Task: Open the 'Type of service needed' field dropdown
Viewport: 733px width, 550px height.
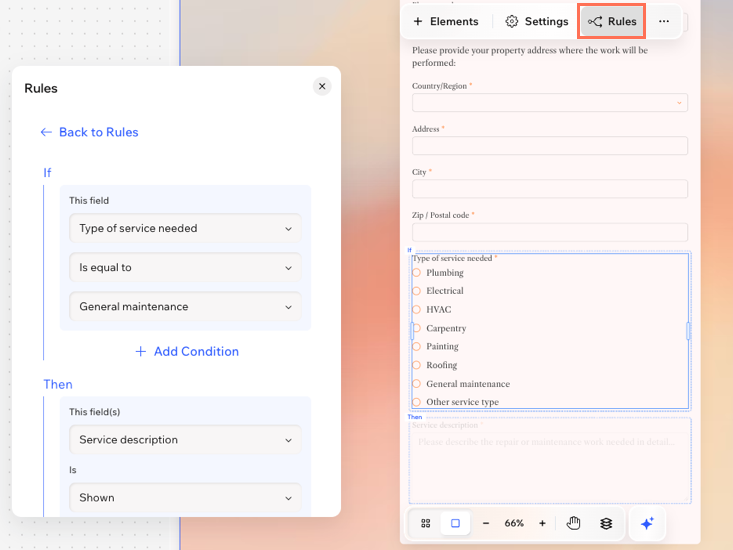Action: [186, 228]
